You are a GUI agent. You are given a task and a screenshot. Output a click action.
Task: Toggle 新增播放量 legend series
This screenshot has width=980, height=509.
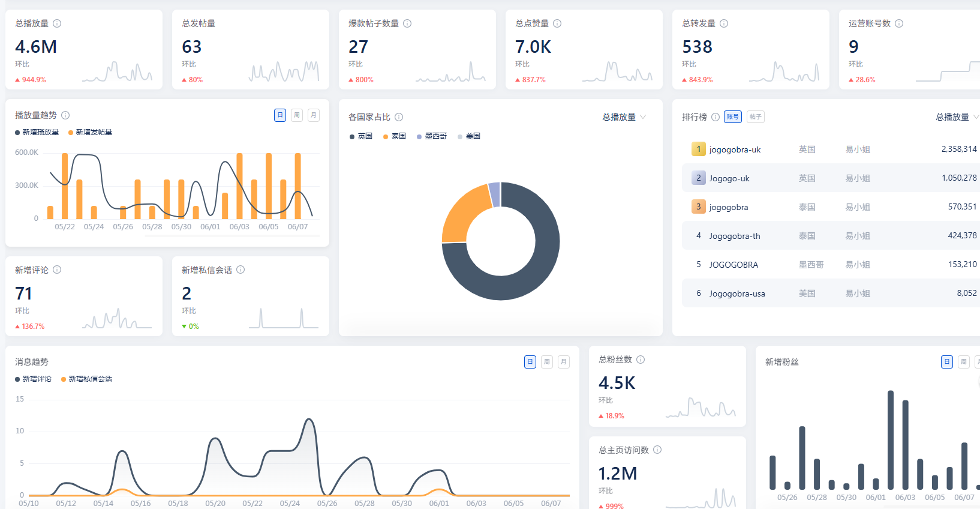(37, 132)
